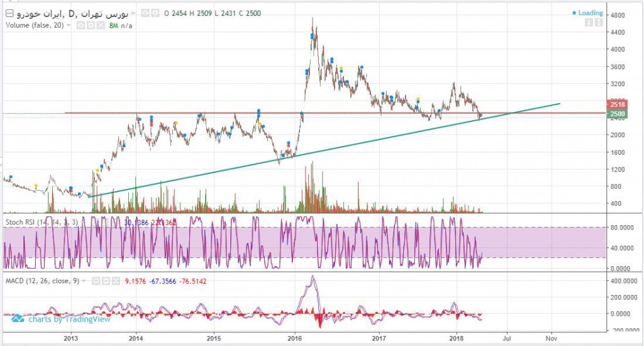This screenshot has height=346, width=644.
Task: Open the charts by TradingView link
Action: (69, 320)
